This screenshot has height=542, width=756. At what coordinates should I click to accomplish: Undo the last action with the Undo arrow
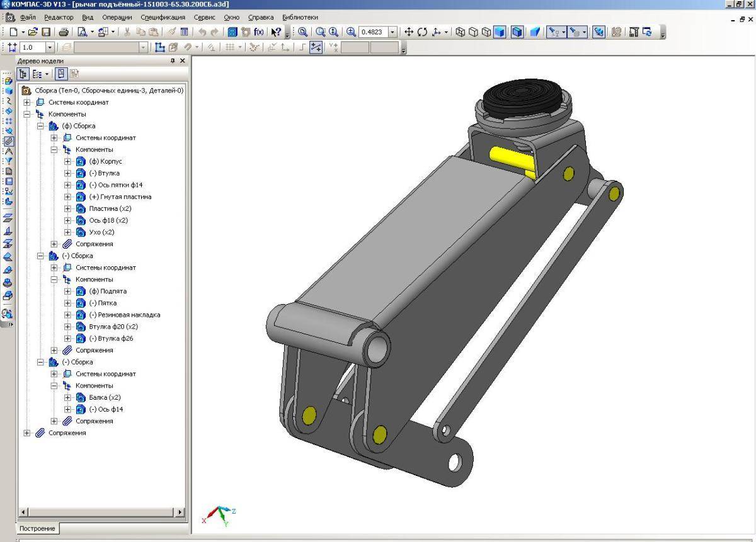point(202,31)
